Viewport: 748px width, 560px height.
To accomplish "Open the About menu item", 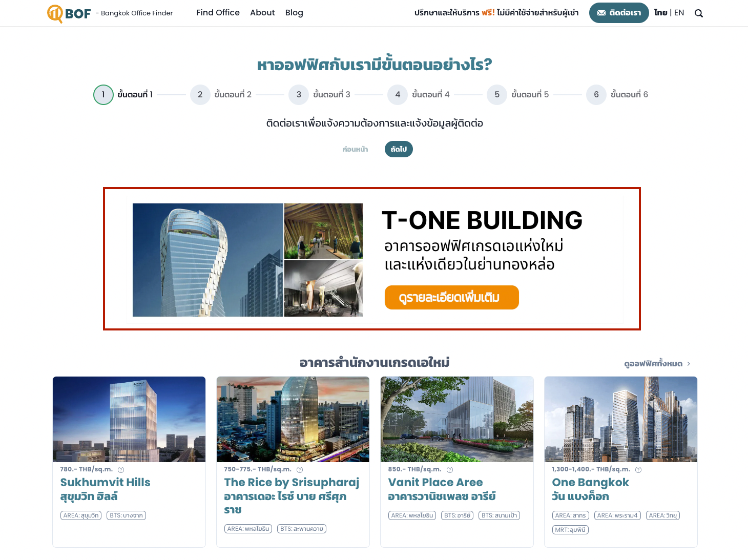I will tap(262, 13).
